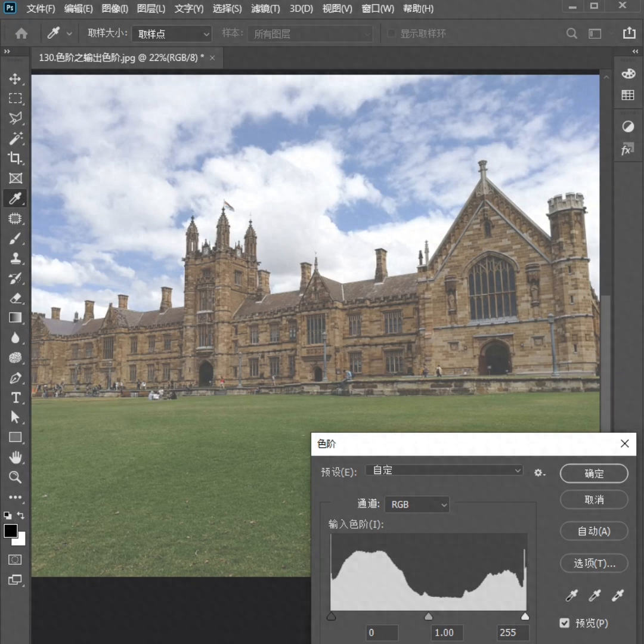Select the Zoom tool

tap(16, 477)
